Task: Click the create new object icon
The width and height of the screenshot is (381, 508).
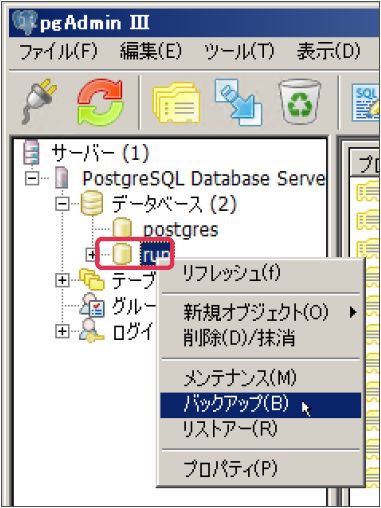Action: click(x=238, y=102)
